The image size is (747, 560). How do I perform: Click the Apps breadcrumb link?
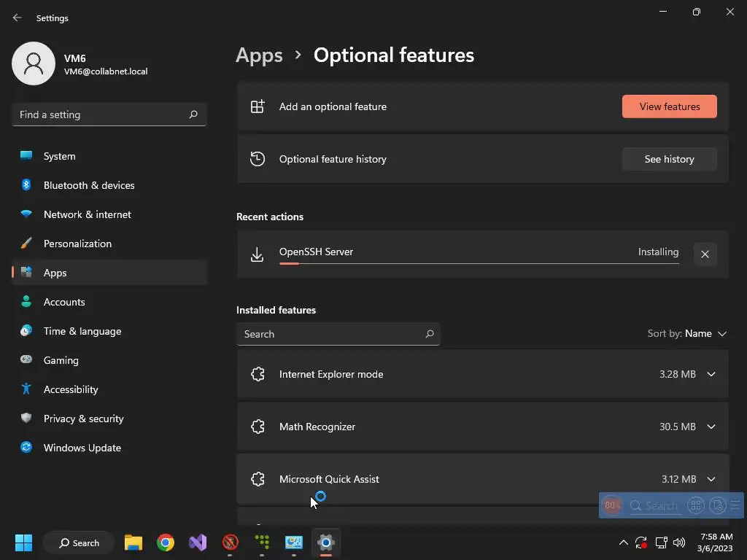click(259, 55)
